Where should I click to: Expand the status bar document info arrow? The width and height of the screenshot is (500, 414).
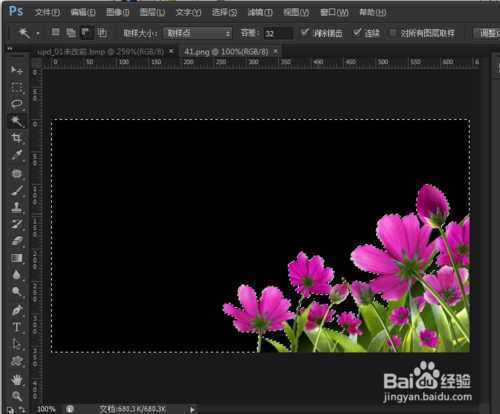[x=192, y=409]
